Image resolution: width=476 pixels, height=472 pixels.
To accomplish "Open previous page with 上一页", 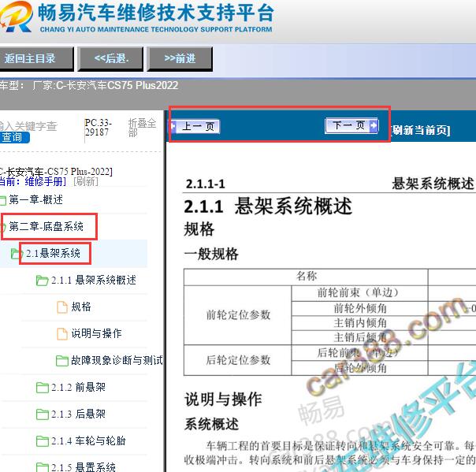I will pos(195,126).
